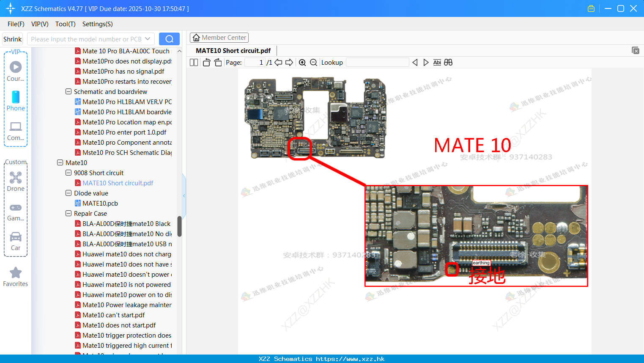Screen dimensions: 644x363
Task: Collapse the Diode value folder
Action: pos(69,193)
